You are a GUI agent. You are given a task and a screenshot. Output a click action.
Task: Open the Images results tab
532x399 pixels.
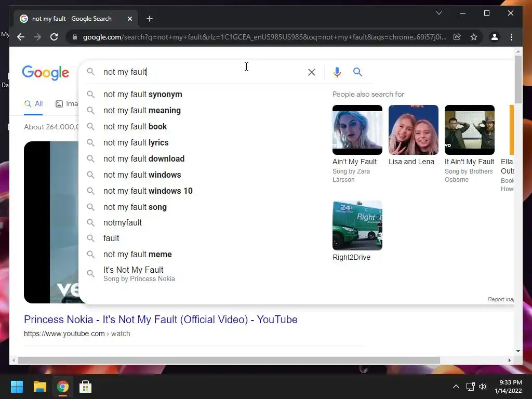point(67,104)
